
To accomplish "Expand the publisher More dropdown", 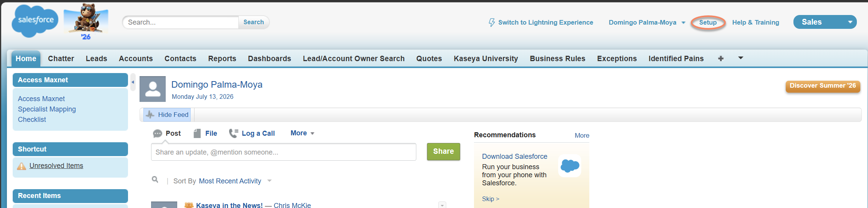I will (x=303, y=133).
